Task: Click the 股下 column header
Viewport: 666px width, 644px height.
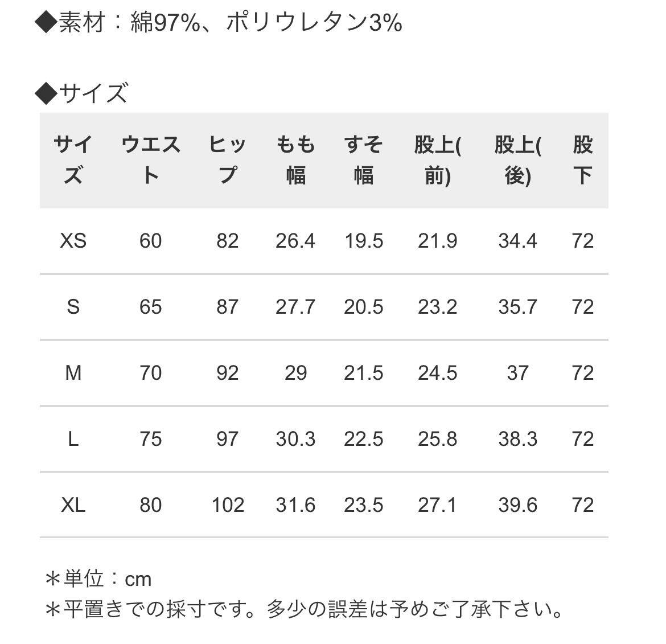Action: click(582, 160)
